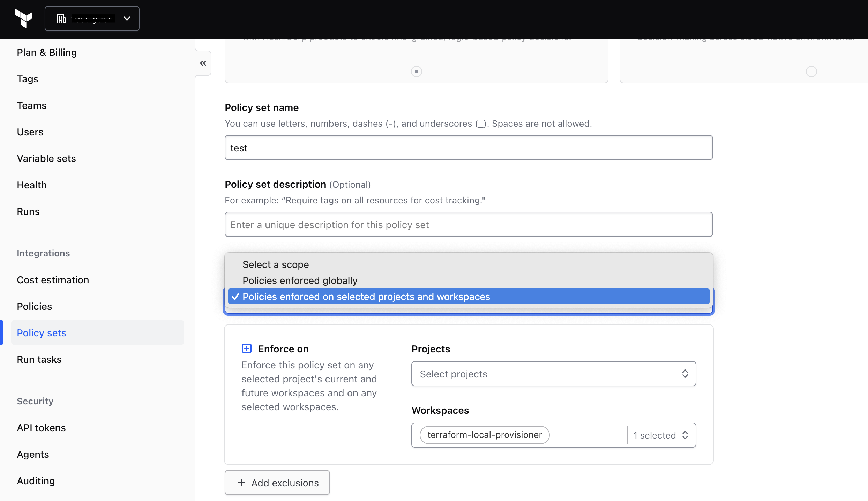Click the Policy set name field
The image size is (868, 501).
tap(468, 148)
